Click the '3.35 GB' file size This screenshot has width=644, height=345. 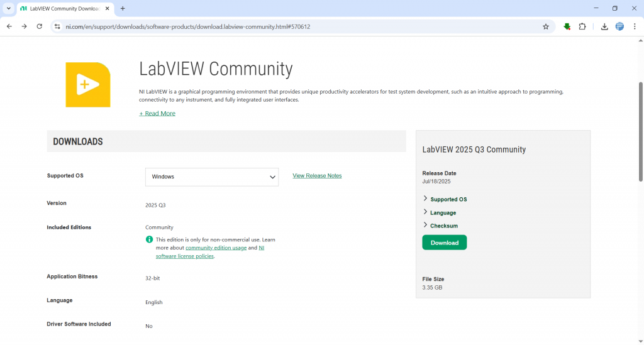[x=432, y=288]
